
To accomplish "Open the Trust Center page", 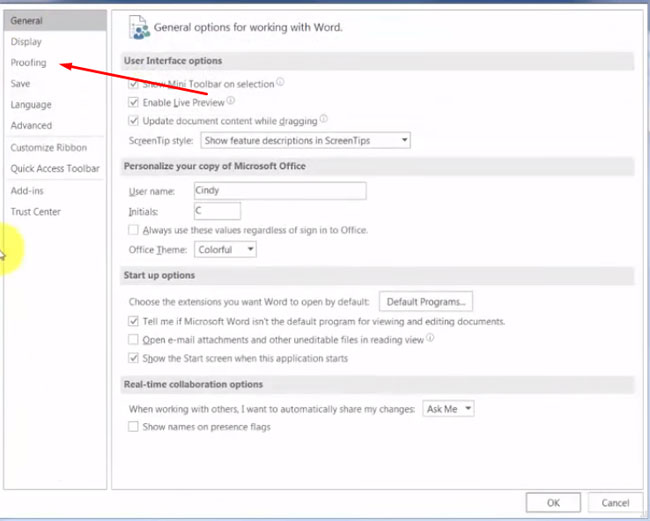I will pos(36,211).
